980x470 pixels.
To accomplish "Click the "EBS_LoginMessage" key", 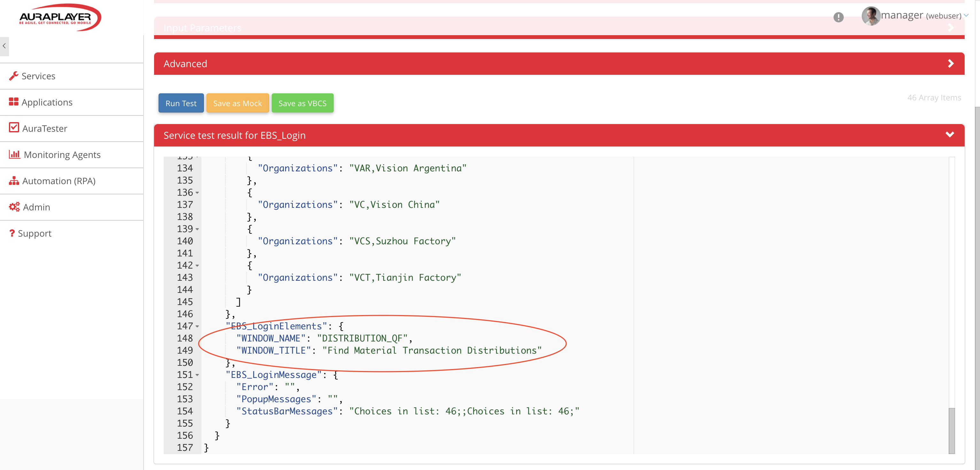I will pyautogui.click(x=274, y=375).
